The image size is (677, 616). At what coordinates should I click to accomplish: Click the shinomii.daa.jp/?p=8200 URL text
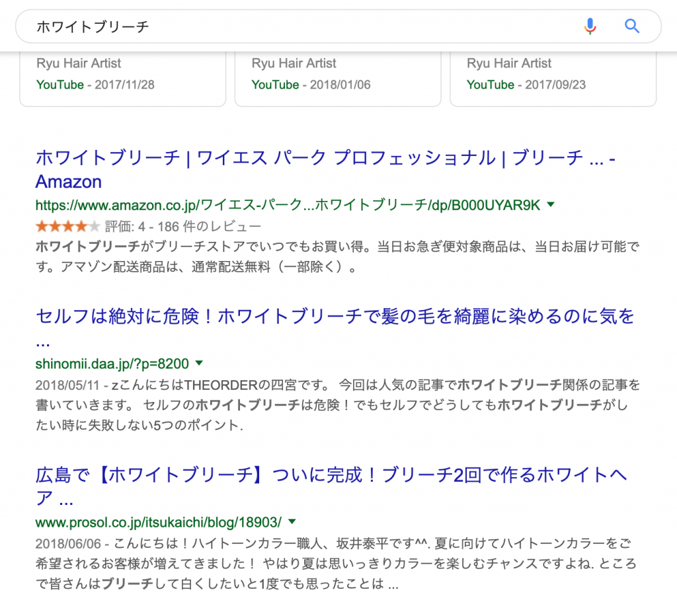[112, 364]
